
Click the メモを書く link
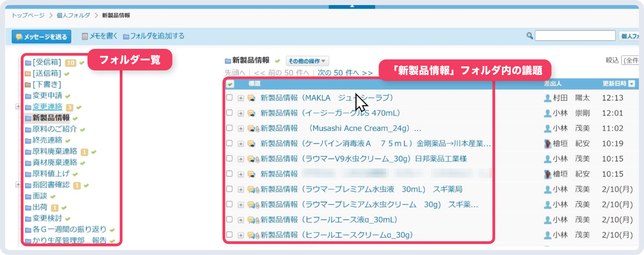[103, 36]
